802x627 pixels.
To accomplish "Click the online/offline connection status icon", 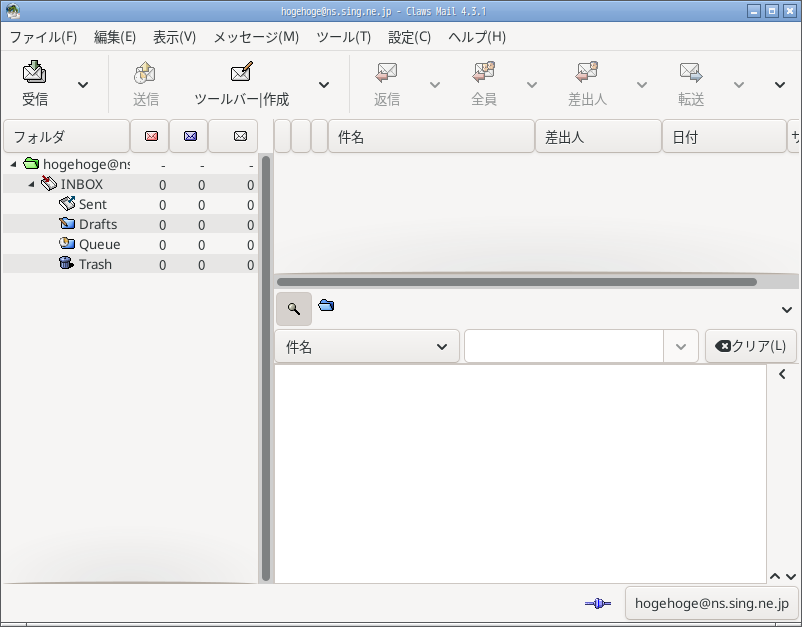I will (597, 603).
